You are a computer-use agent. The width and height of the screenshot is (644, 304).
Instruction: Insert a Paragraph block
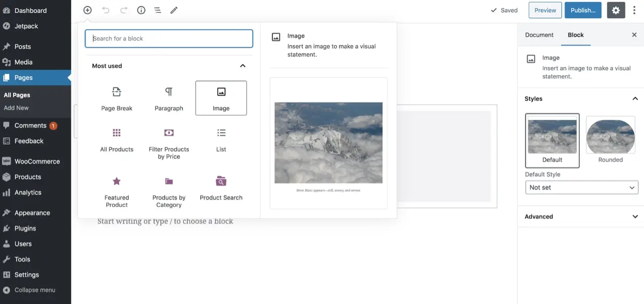[169, 98]
